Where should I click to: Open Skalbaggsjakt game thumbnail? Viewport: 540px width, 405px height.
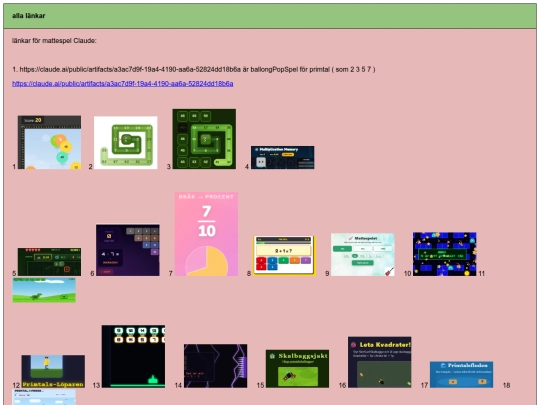[298, 369]
